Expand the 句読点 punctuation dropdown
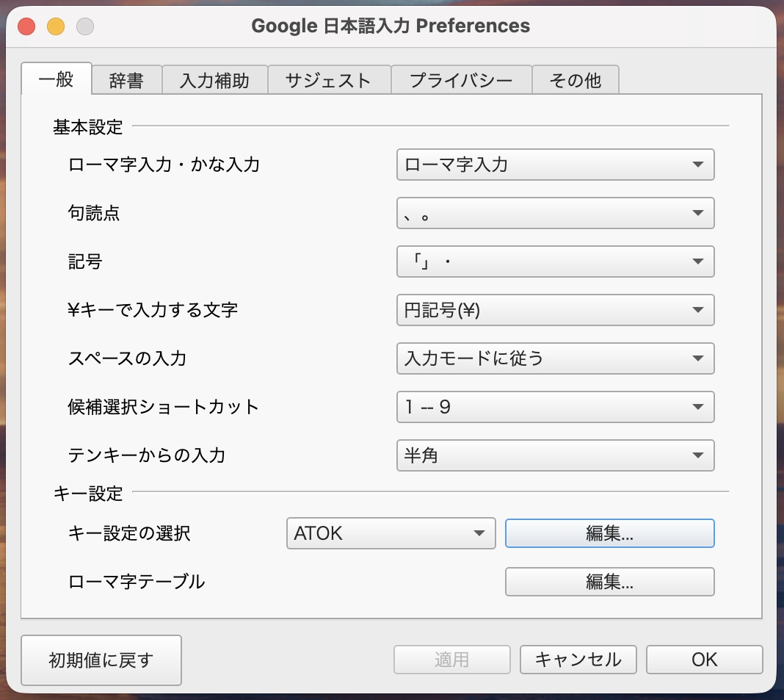The height and width of the screenshot is (700, 784). point(556,213)
